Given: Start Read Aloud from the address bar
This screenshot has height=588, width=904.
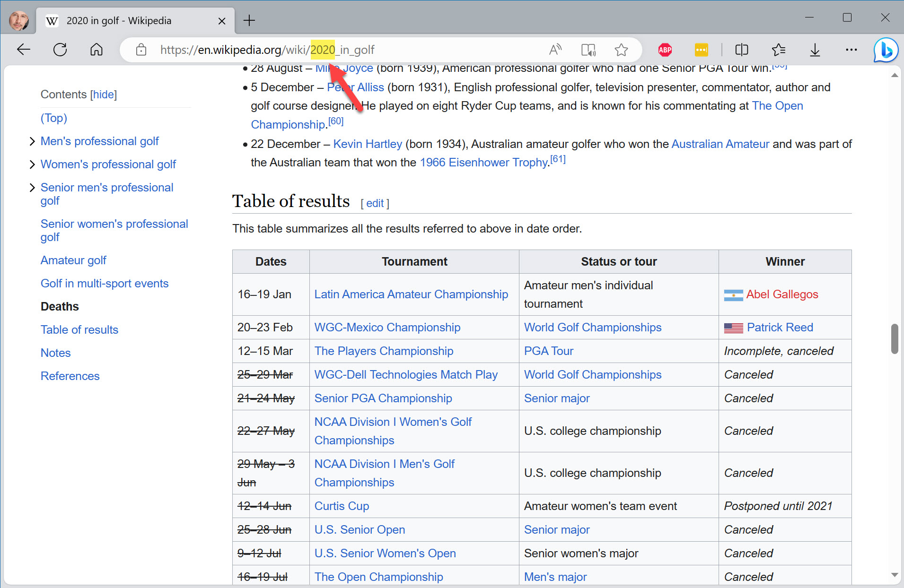Looking at the screenshot, I should (555, 50).
